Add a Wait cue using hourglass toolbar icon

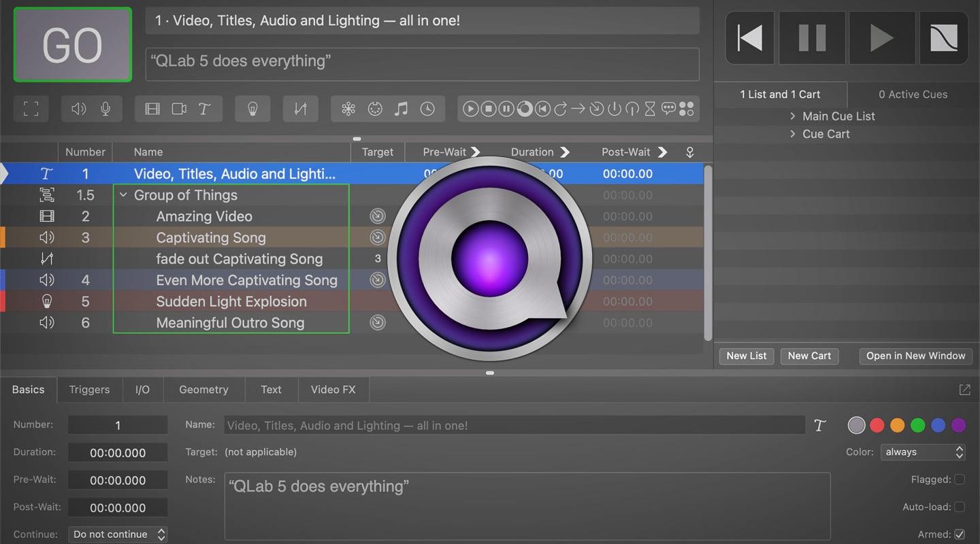(650, 109)
